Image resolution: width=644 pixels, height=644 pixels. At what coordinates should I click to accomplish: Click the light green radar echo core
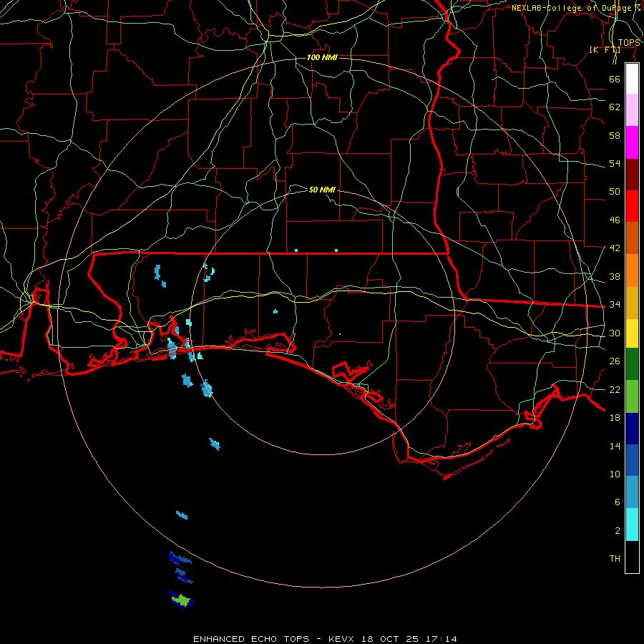[x=181, y=600]
